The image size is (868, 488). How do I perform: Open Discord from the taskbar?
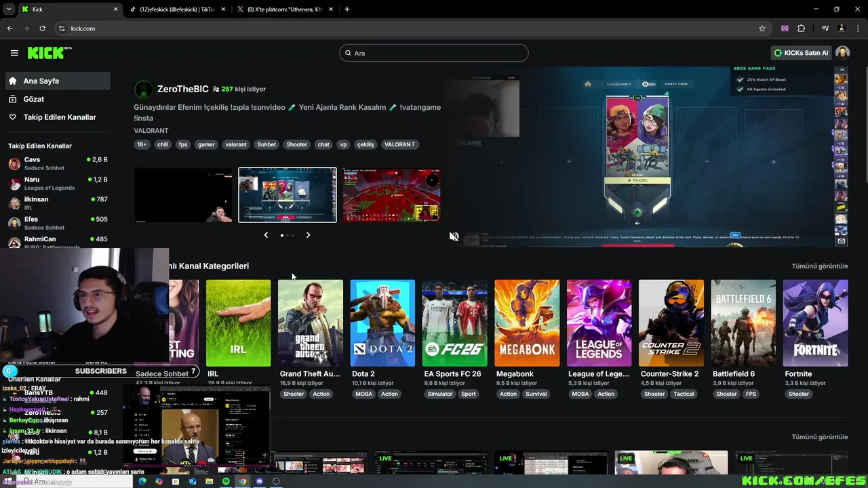coord(259,481)
